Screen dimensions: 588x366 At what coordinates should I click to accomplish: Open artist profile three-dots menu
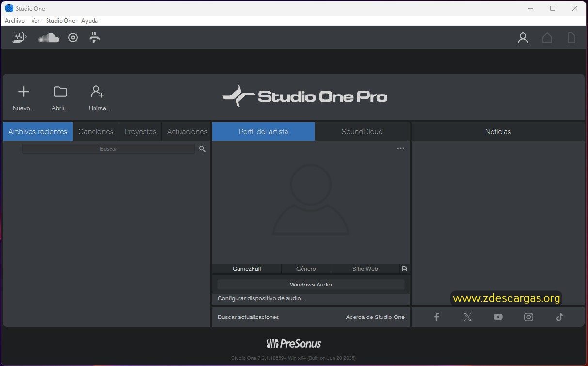400,148
